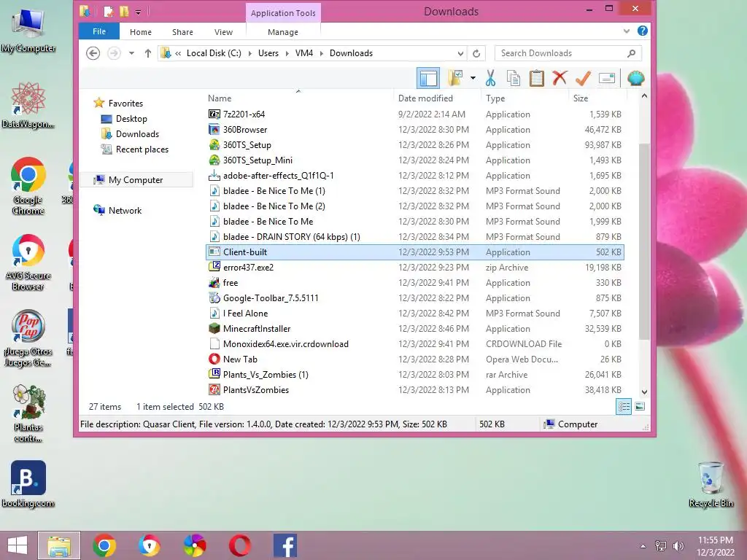
Task: Select the PlantsVsZombies application icon
Action: [x=214, y=389]
